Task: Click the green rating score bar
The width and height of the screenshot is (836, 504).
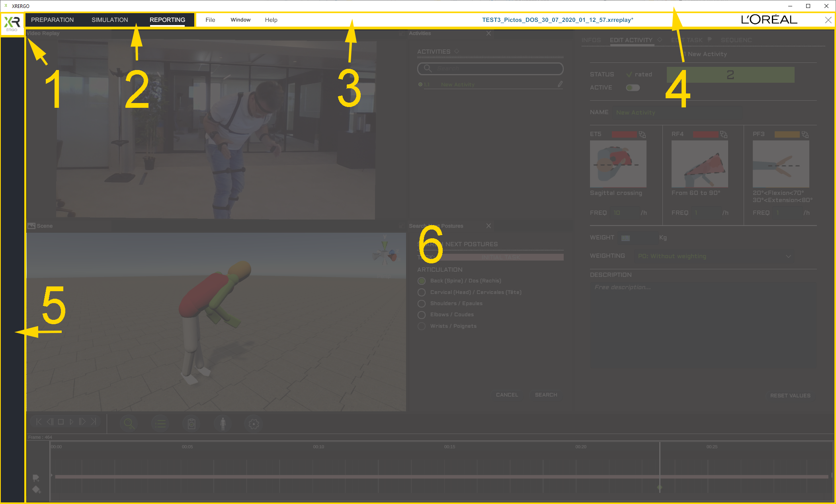Action: [730, 75]
